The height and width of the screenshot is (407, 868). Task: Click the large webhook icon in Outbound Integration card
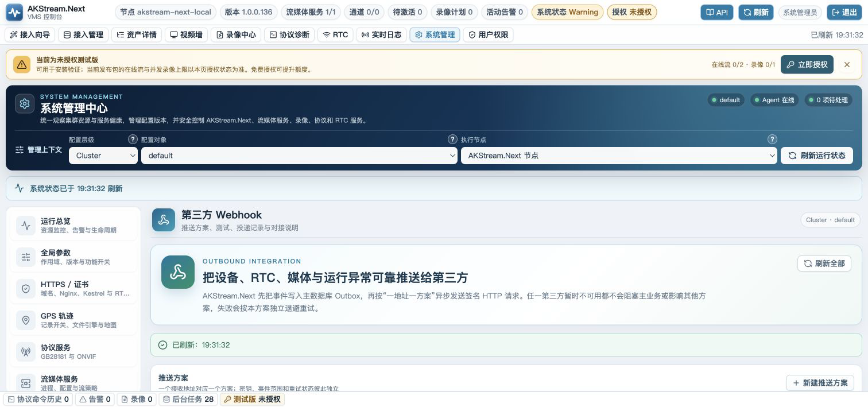point(178,272)
